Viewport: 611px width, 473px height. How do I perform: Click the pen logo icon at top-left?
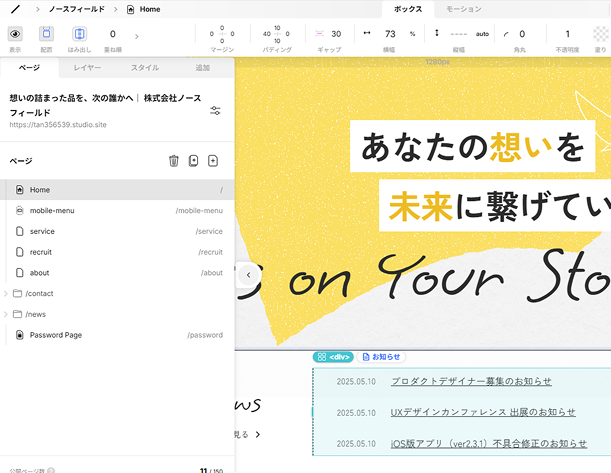point(15,9)
